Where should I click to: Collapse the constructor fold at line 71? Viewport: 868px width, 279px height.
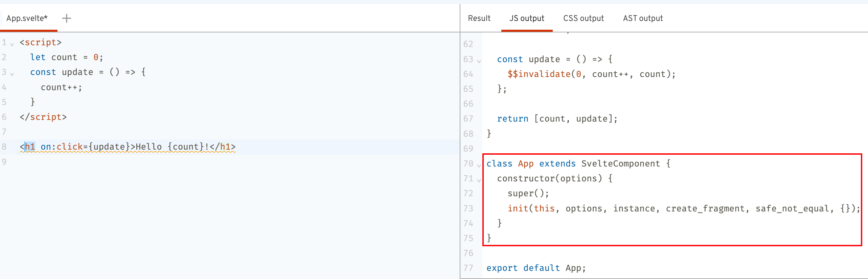click(479, 180)
